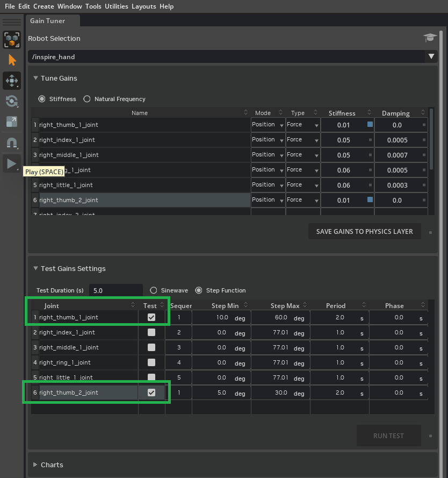Click the object selection mode cube icon

click(12, 40)
